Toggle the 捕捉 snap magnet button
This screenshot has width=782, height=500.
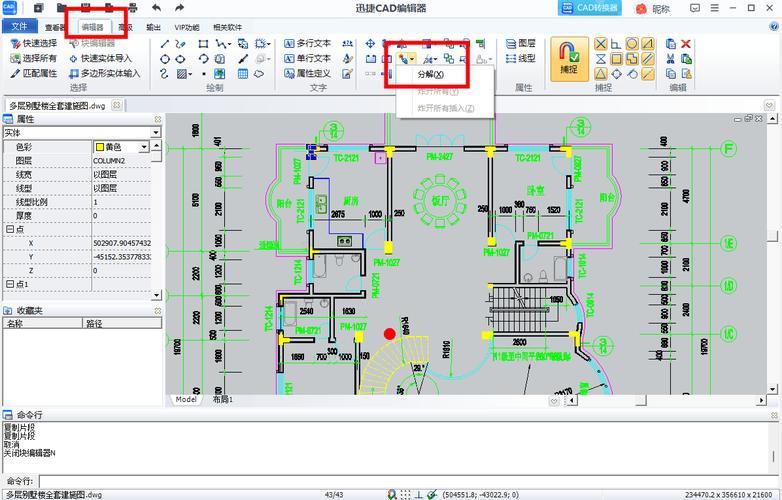coord(569,59)
